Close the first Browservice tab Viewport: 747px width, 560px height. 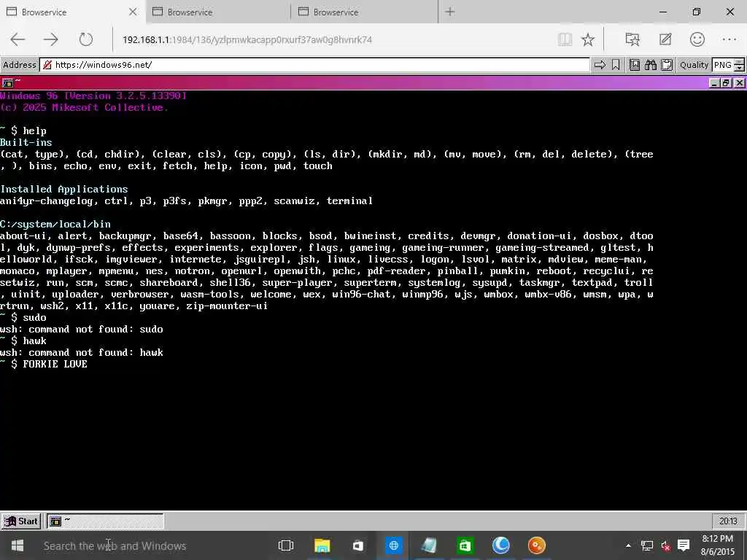click(x=133, y=12)
